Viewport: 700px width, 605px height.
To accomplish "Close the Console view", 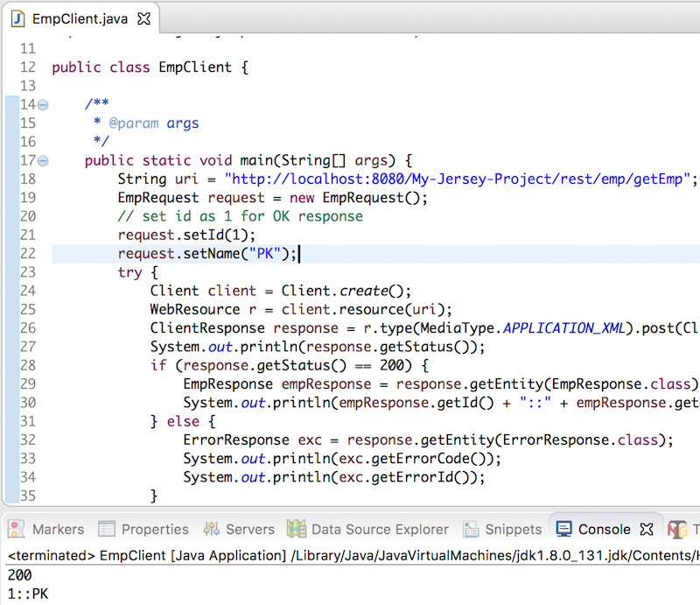I will [x=646, y=529].
